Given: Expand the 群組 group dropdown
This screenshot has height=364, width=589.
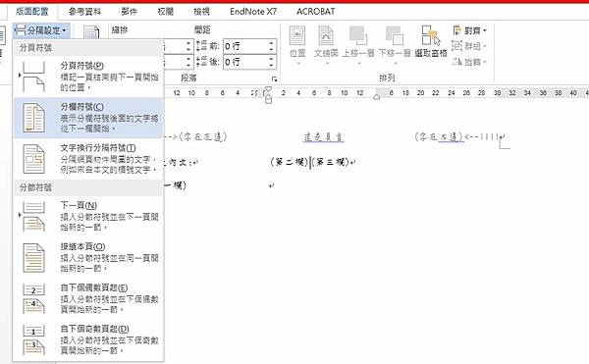Looking at the screenshot, I should [x=469, y=46].
